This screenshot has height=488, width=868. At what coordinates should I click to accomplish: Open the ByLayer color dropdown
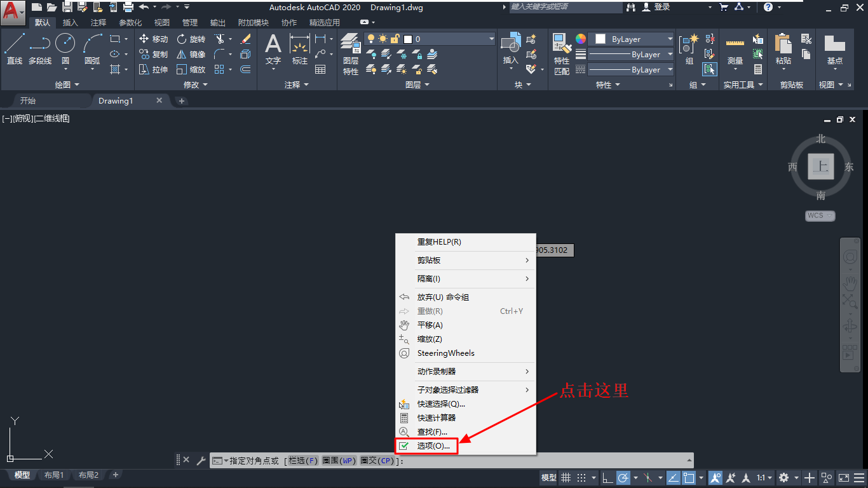pyautogui.click(x=670, y=39)
